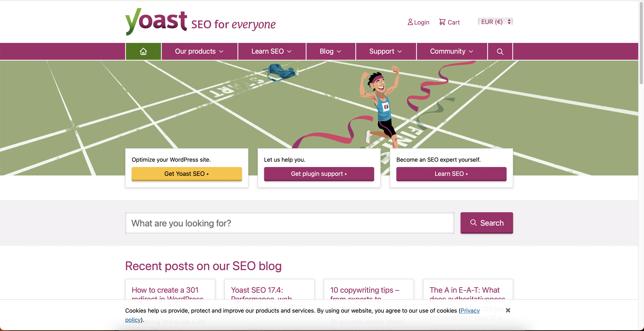Open the search magnifier in navigation bar
644x331 pixels.
[500, 52]
